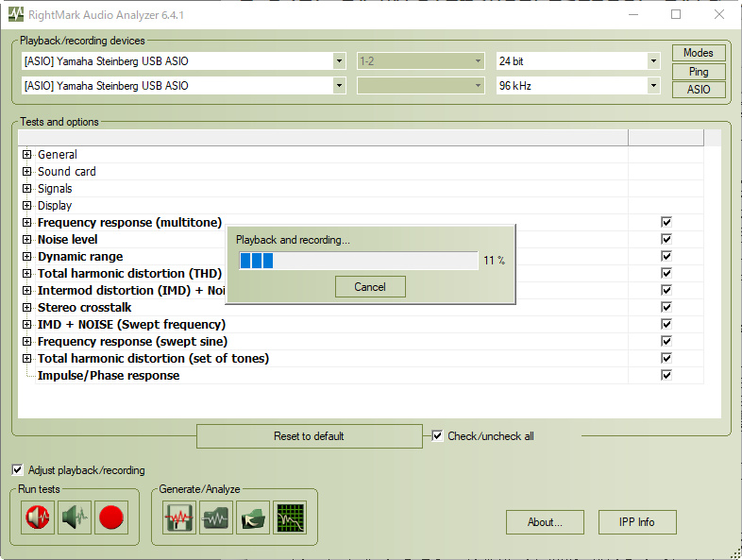The width and height of the screenshot is (742, 560).
Task: Open the 1-2 channel dropdown
Action: click(421, 61)
